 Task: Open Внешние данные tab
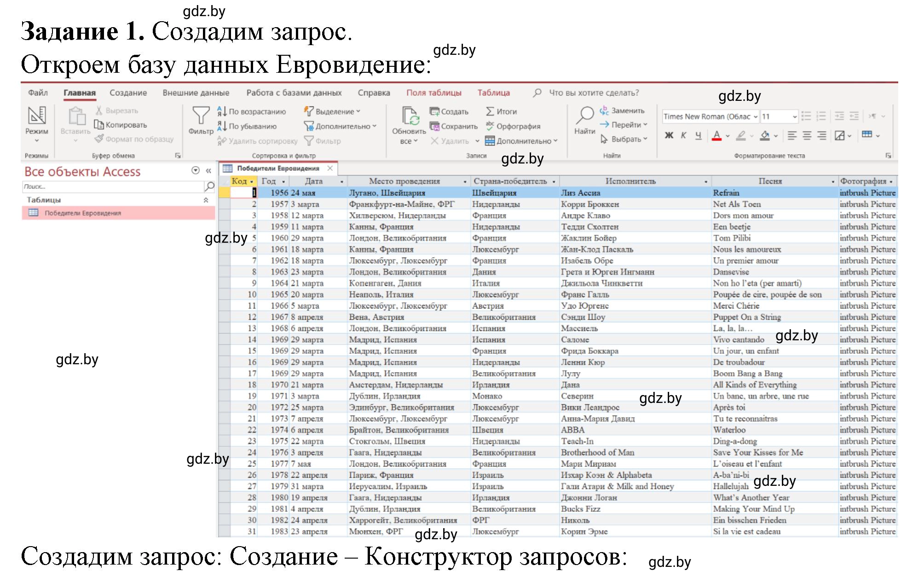(196, 93)
